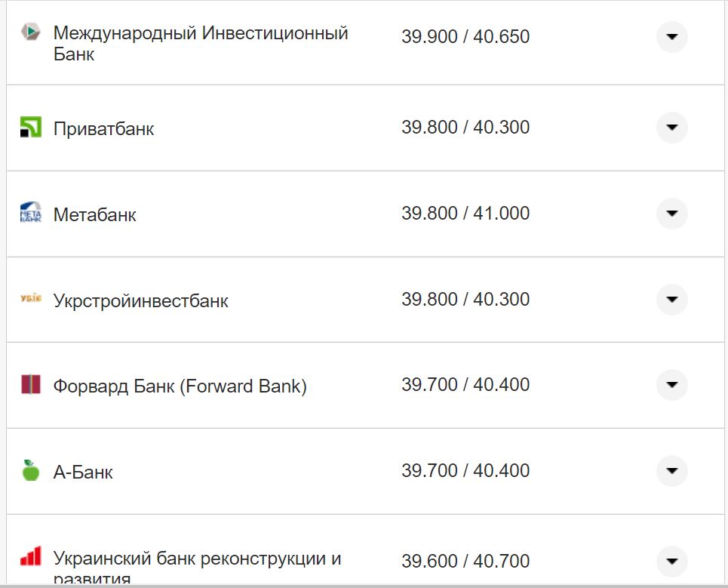Screen dimensions: 728x588
Task: Select the Метабанк rate 39.800 / 41.000
Action: [465, 213]
